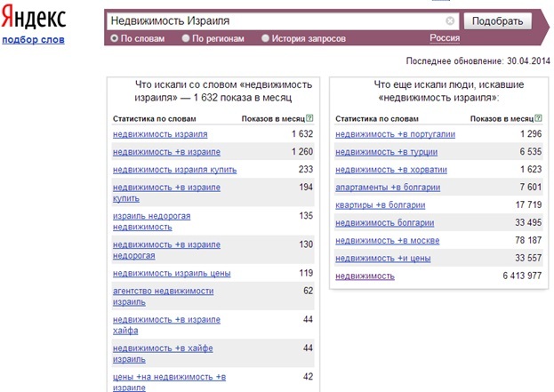
Task: Click the 62 impressions value
Action: 308,291
